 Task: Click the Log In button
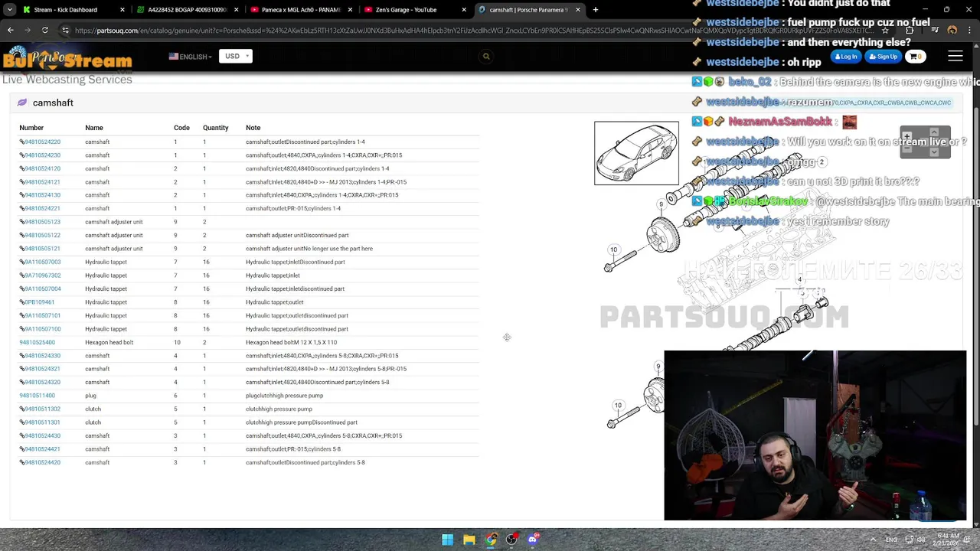pos(847,57)
